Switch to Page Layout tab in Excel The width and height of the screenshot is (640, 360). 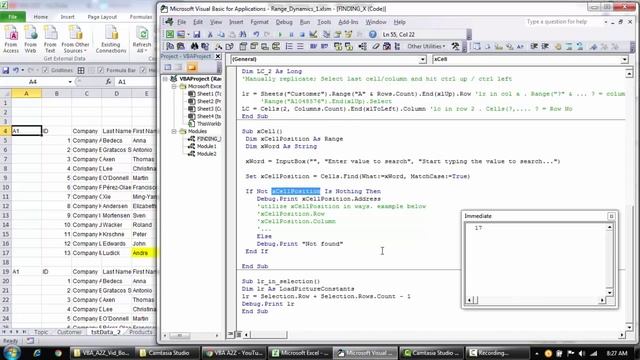[x=102, y=17]
